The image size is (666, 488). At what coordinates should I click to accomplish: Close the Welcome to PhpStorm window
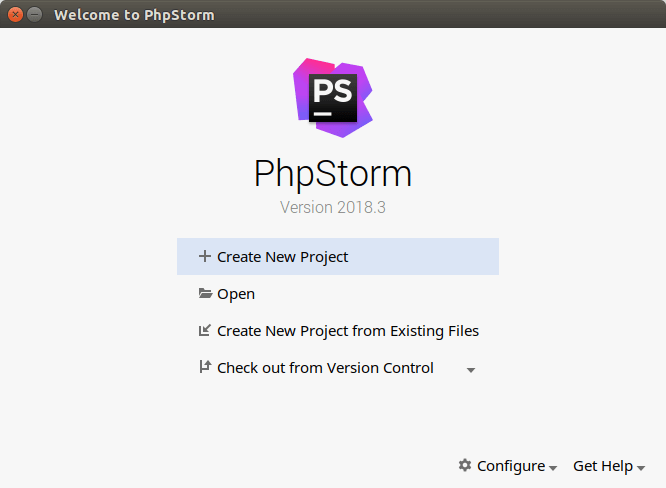click(x=16, y=15)
